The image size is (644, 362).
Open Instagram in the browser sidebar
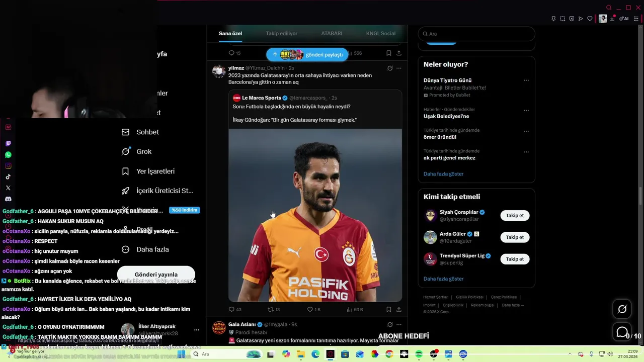[x=8, y=166]
